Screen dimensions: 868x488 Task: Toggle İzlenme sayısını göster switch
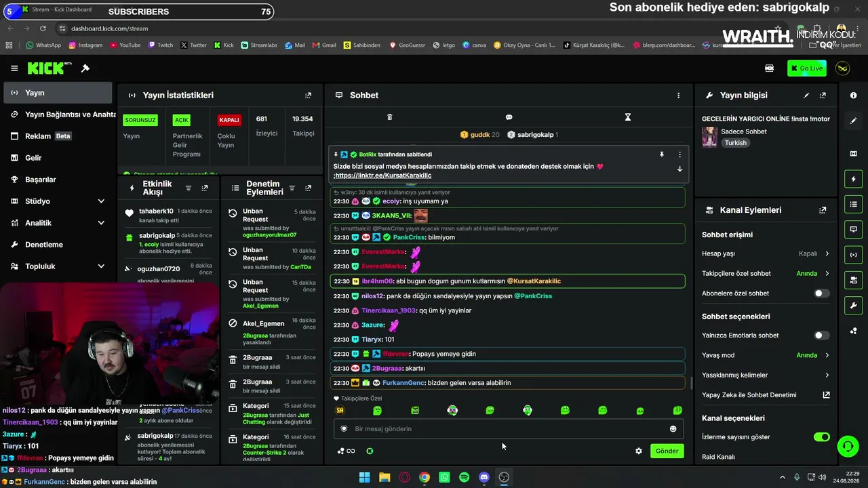pos(821,437)
